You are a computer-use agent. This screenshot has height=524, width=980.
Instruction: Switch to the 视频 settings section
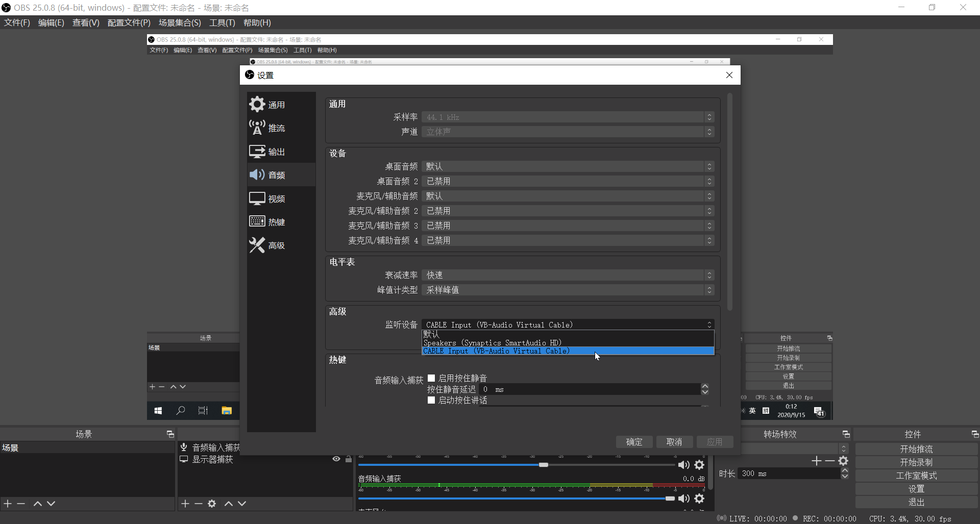276,198
